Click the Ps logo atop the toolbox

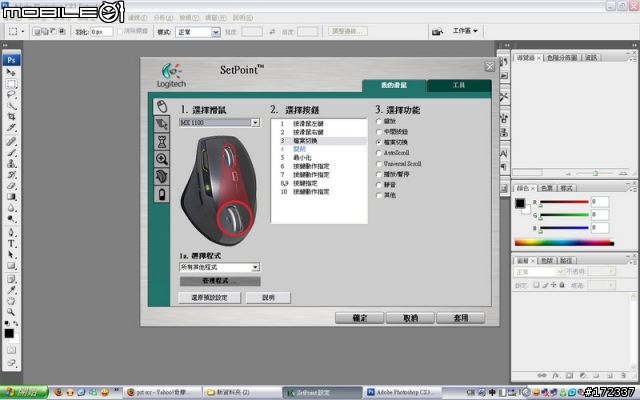coord(11,60)
